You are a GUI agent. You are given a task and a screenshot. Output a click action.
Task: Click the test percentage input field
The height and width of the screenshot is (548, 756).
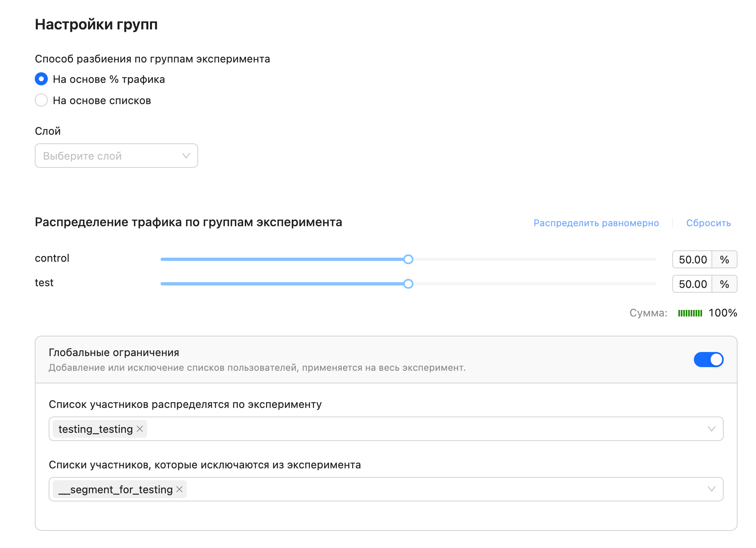pyautogui.click(x=692, y=284)
